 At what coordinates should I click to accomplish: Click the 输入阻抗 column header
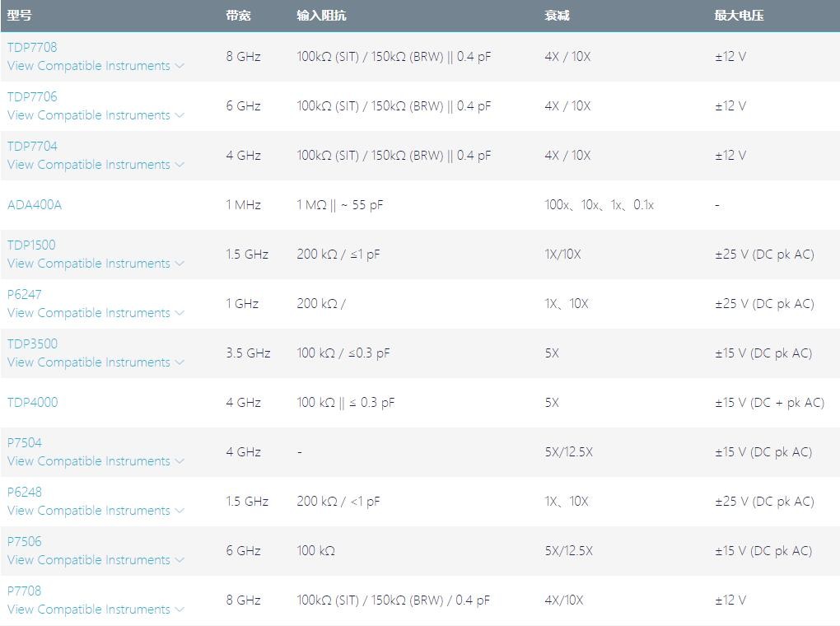(321, 15)
